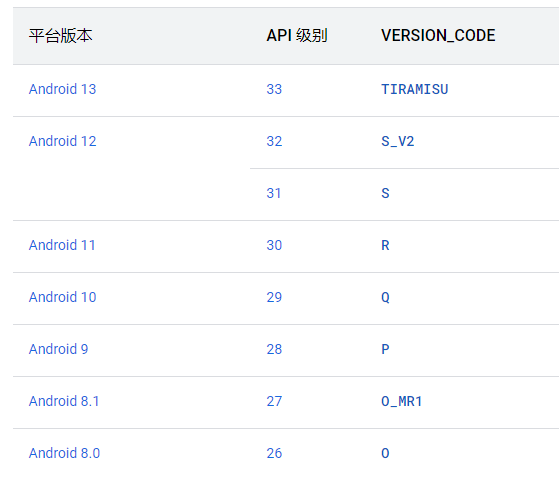Click API level 26 link
Image resolution: width=559 pixels, height=485 pixels.
click(x=274, y=453)
